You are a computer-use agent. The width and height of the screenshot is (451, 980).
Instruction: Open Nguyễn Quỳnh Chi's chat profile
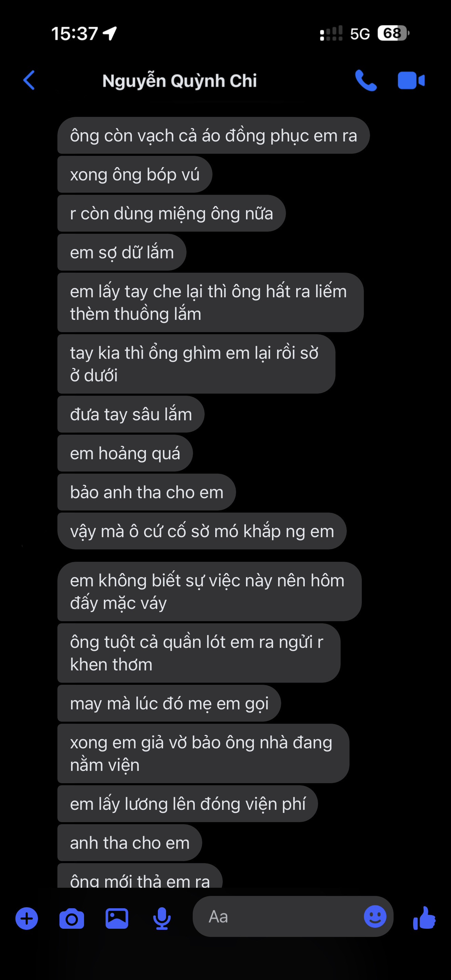pyautogui.click(x=179, y=81)
